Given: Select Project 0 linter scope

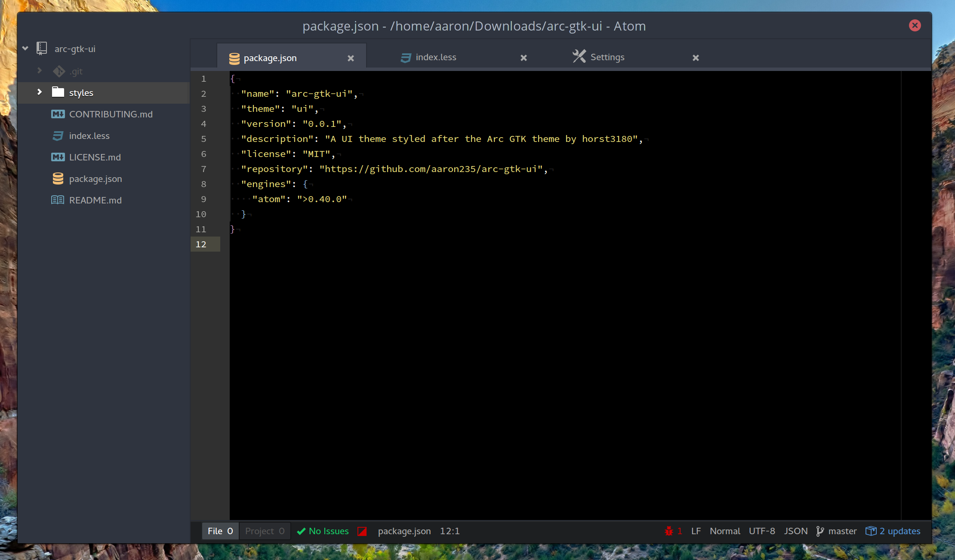Looking at the screenshot, I should 265,531.
